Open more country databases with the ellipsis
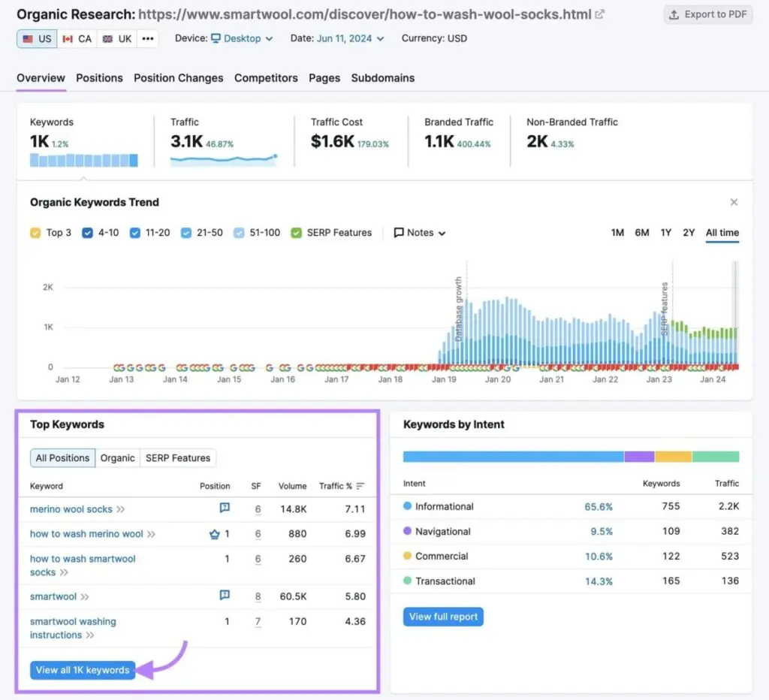 (x=147, y=38)
